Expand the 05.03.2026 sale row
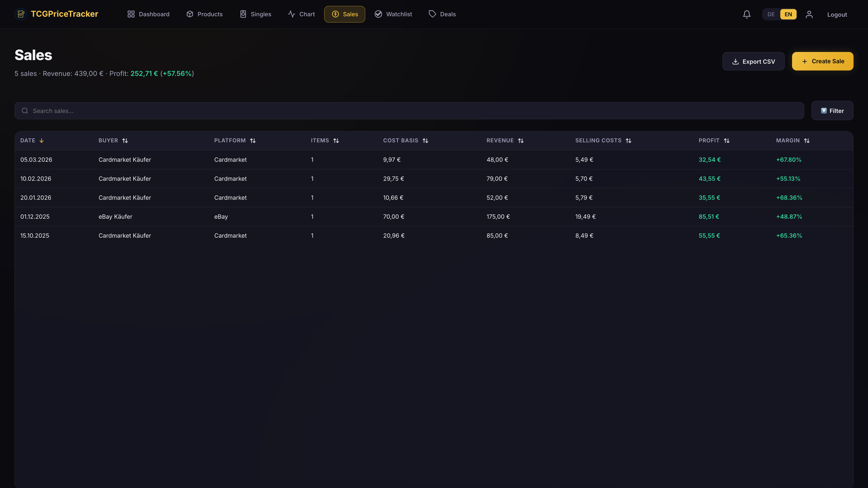 click(434, 160)
